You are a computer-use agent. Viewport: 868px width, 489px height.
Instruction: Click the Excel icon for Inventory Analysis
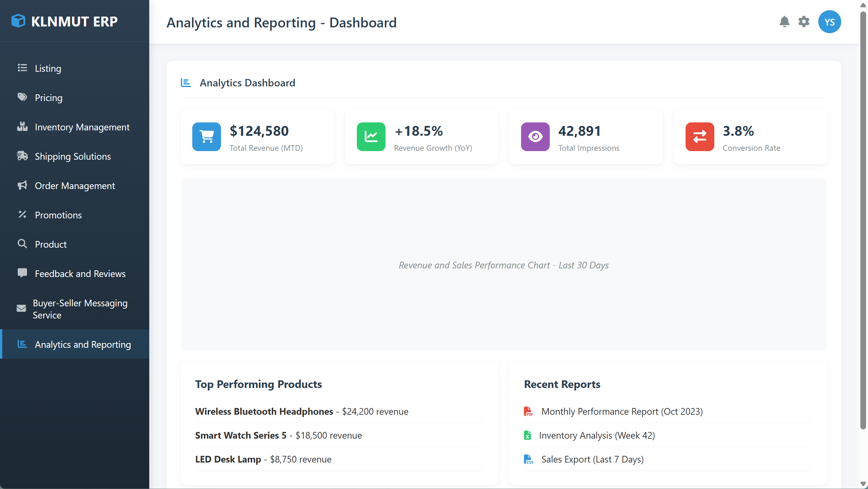[528, 435]
